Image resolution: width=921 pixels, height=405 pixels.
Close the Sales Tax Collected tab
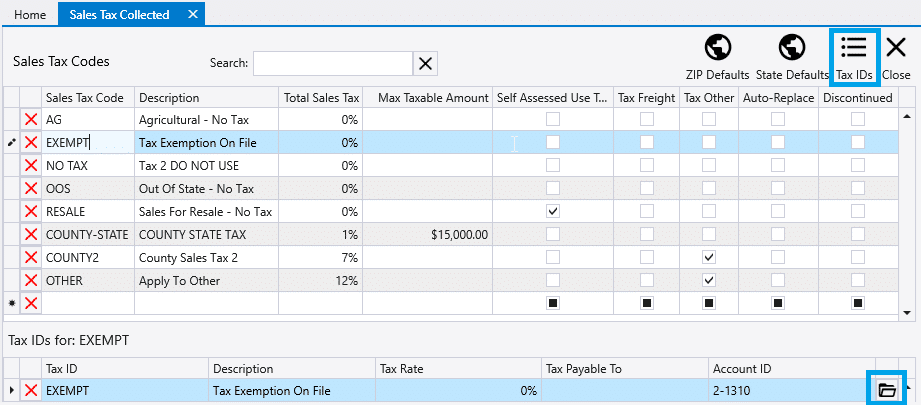[192, 15]
